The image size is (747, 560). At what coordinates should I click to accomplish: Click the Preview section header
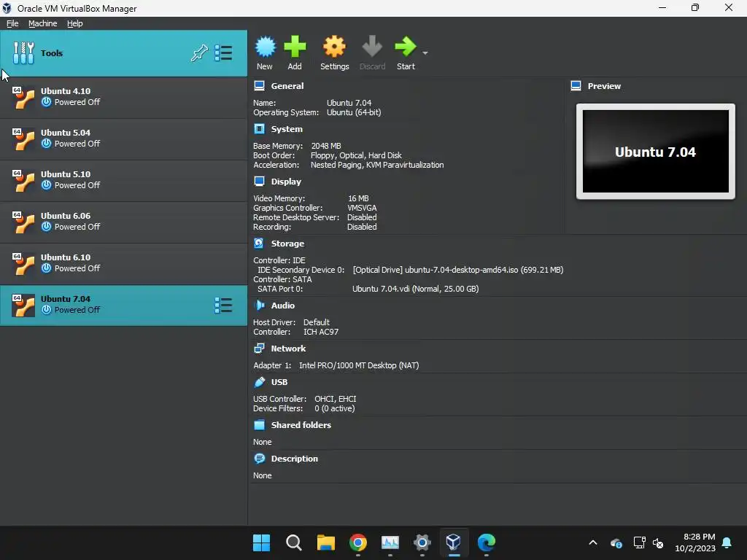(x=604, y=86)
